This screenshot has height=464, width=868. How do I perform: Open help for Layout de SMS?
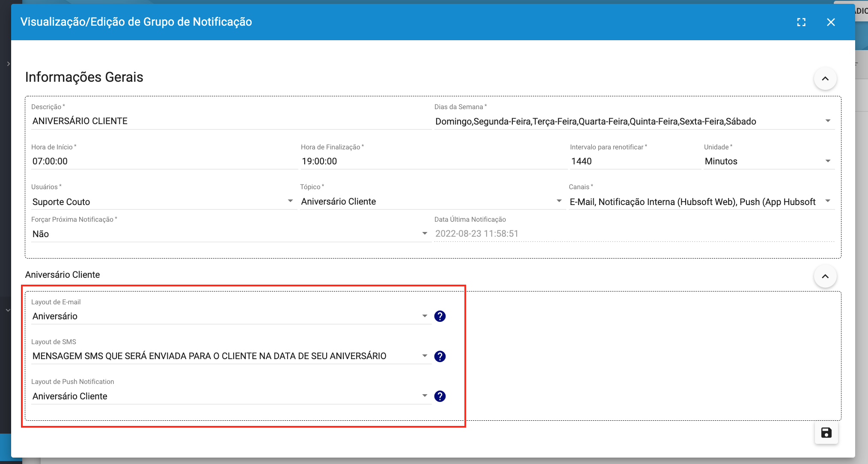pos(440,356)
